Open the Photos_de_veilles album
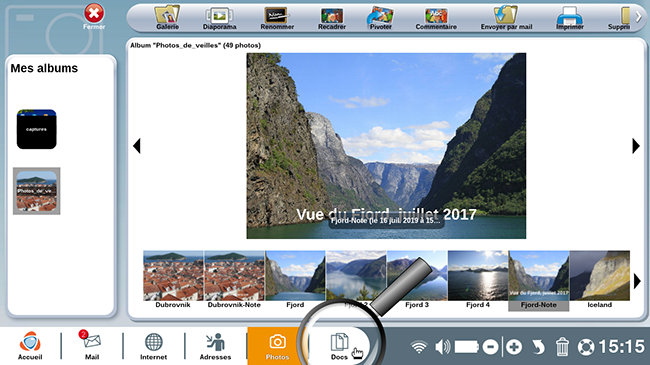The image size is (650, 365). [x=36, y=191]
